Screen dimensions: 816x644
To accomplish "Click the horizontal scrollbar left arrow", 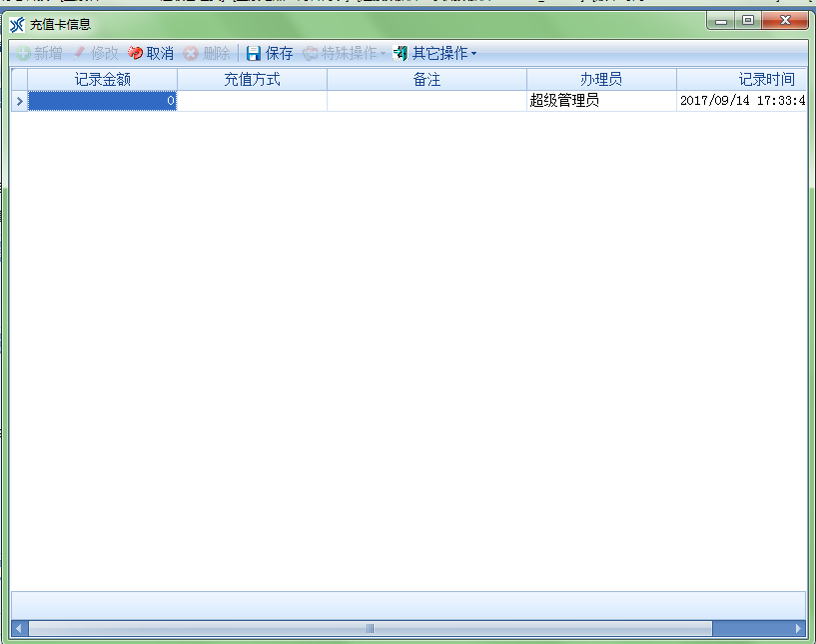I will point(19,628).
